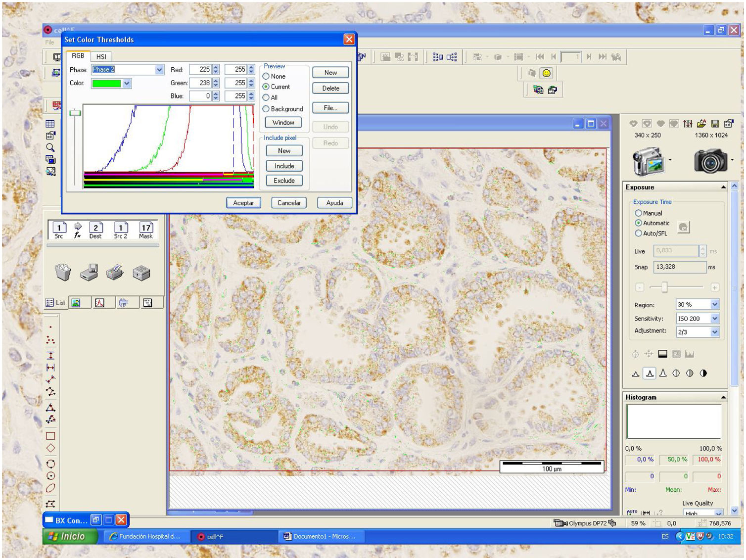
Task: Click the printer icon in operand panel
Action: (x=115, y=272)
